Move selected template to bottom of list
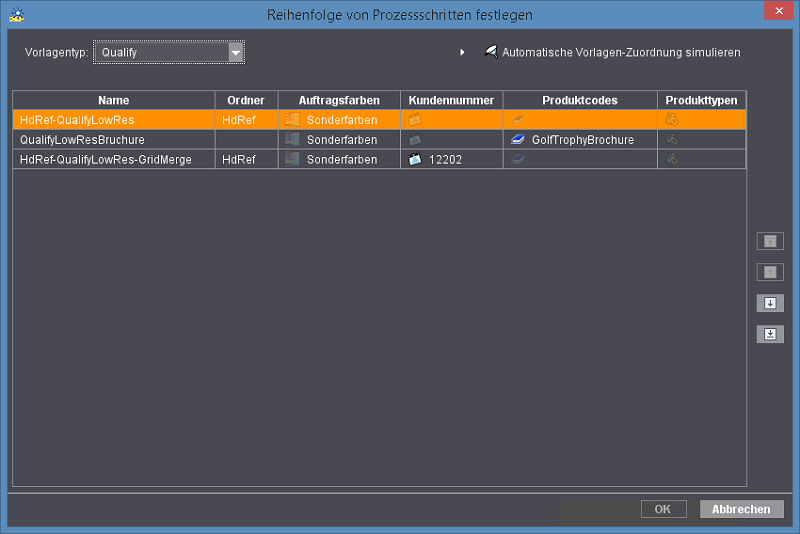The image size is (800, 534). coord(770,334)
